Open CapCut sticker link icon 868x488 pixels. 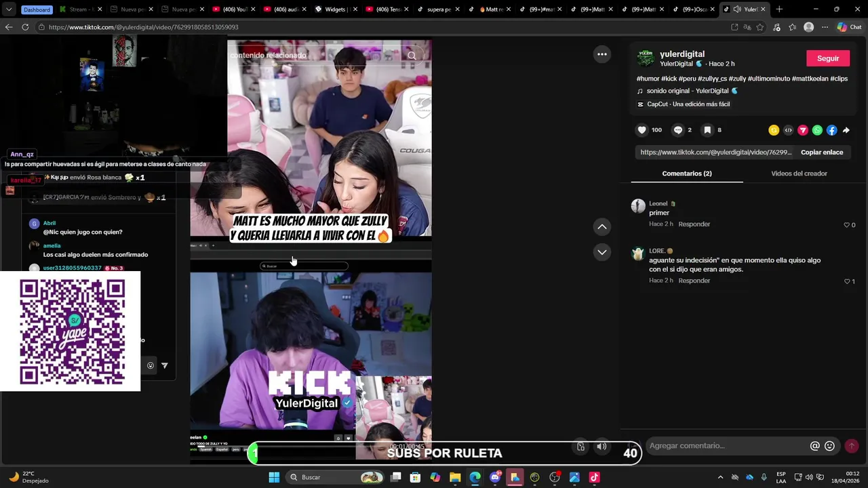(641, 104)
